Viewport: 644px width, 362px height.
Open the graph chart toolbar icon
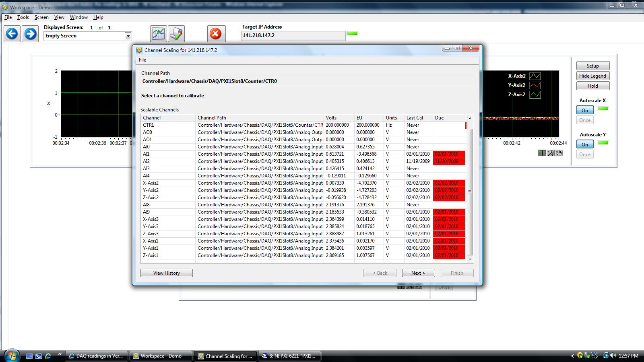159,34
